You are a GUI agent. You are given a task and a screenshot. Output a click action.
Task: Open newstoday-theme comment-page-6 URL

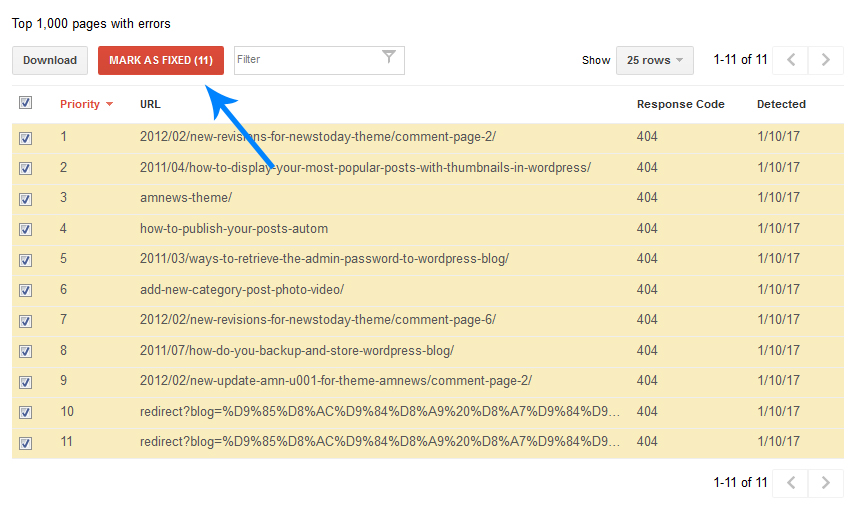click(318, 320)
